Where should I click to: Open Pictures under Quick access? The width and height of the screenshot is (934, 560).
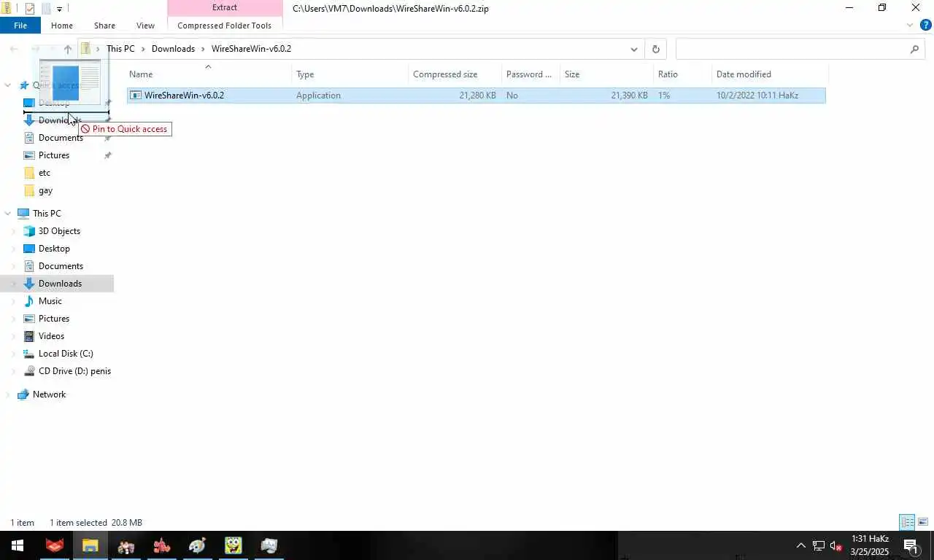click(54, 155)
